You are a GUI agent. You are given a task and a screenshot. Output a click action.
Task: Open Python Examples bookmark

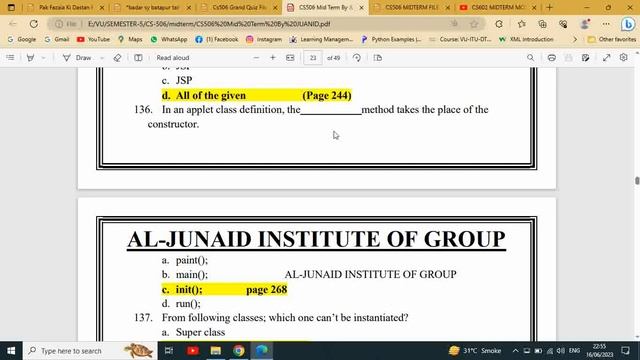point(391,39)
